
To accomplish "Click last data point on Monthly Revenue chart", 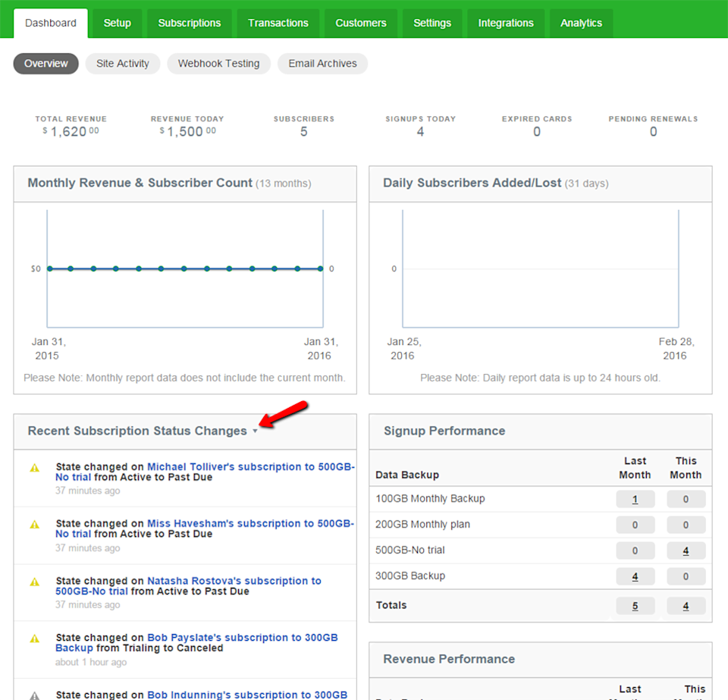I will [320, 268].
